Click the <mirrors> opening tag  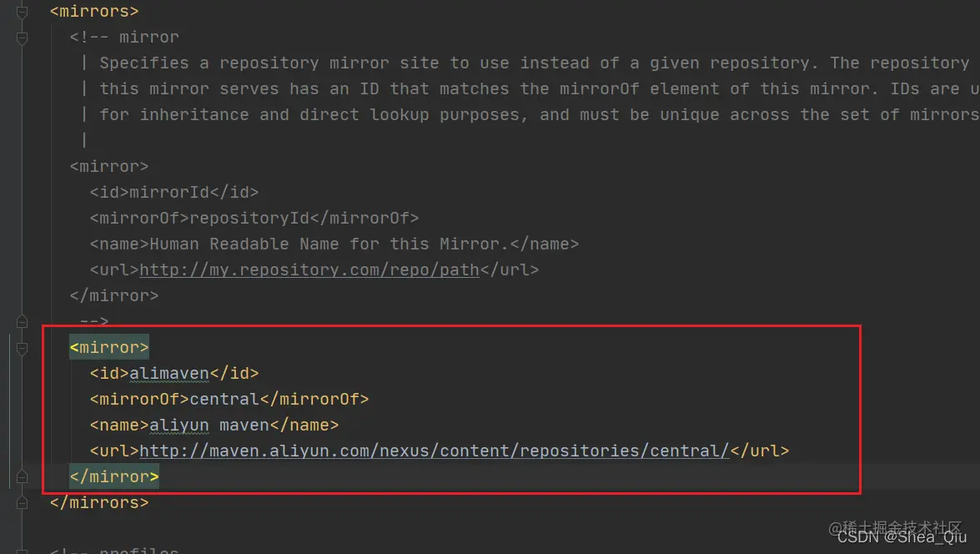point(94,11)
